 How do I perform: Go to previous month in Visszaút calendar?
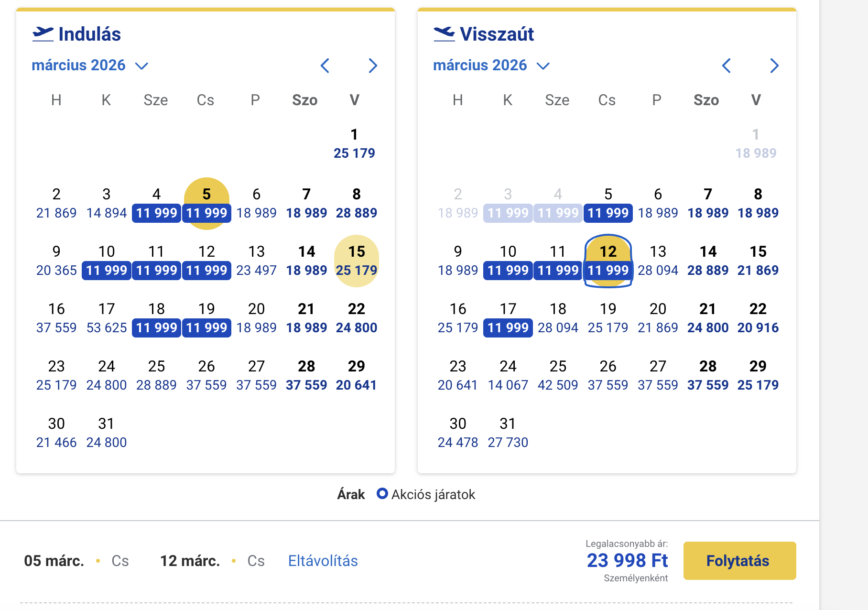(727, 65)
